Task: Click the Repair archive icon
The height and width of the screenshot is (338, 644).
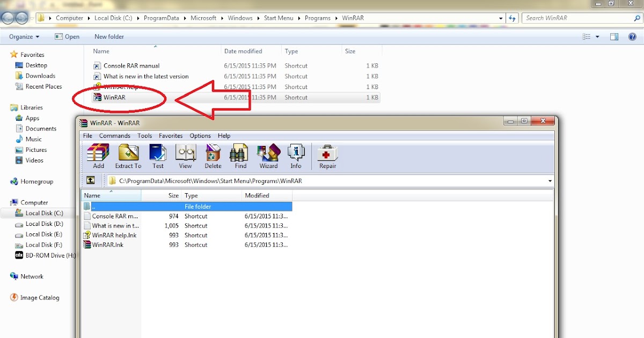Action: pyautogui.click(x=327, y=157)
